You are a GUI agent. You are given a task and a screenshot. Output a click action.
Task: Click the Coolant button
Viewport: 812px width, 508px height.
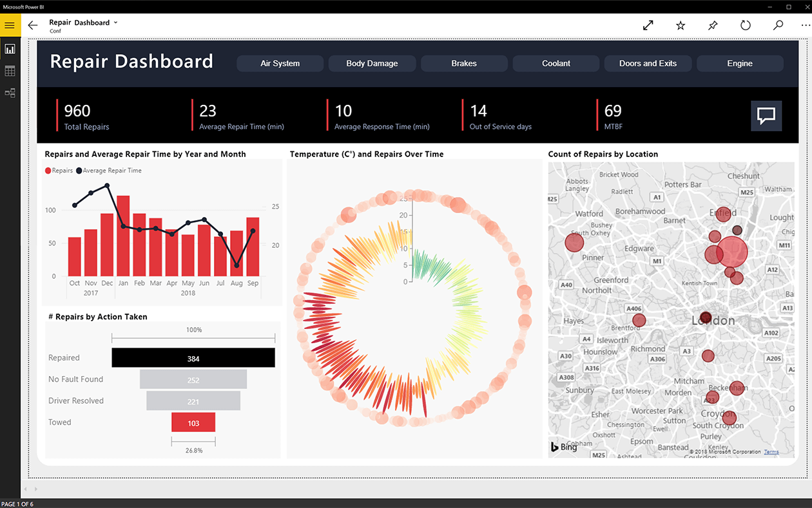tap(556, 63)
